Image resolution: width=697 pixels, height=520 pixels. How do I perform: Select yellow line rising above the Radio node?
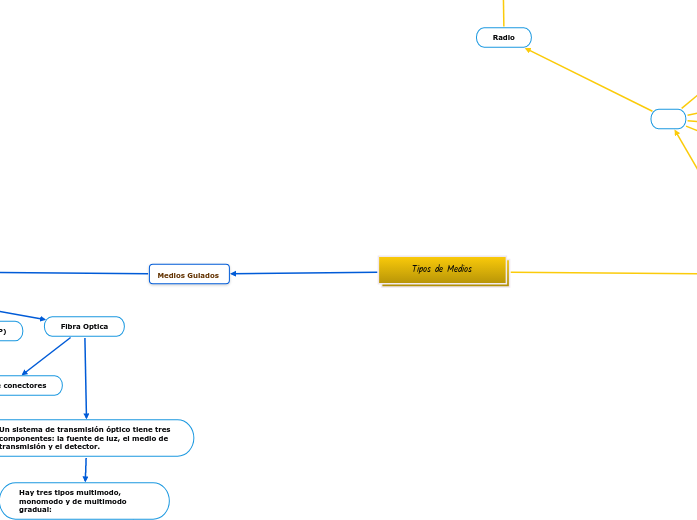coord(504,12)
